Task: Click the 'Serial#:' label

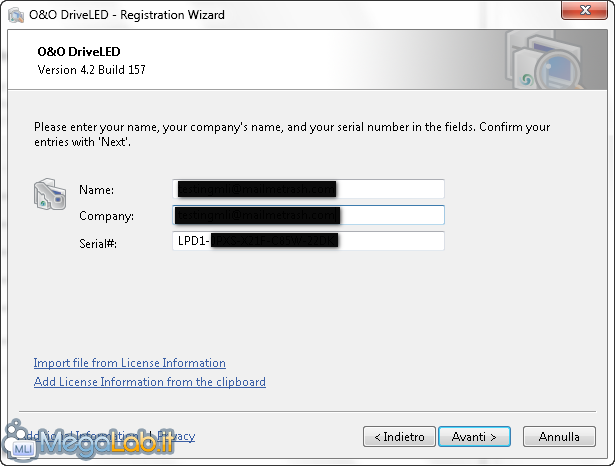Action: [x=98, y=244]
